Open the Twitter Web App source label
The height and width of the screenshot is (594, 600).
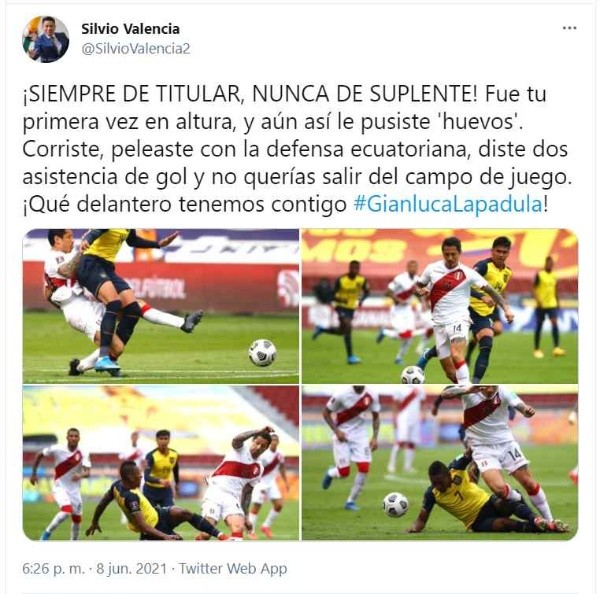(233, 568)
